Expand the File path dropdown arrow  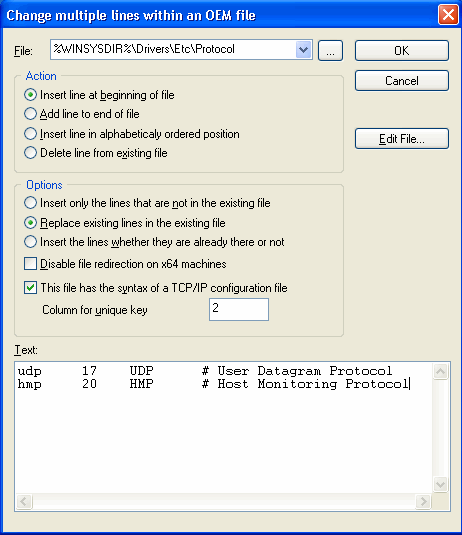tap(303, 50)
